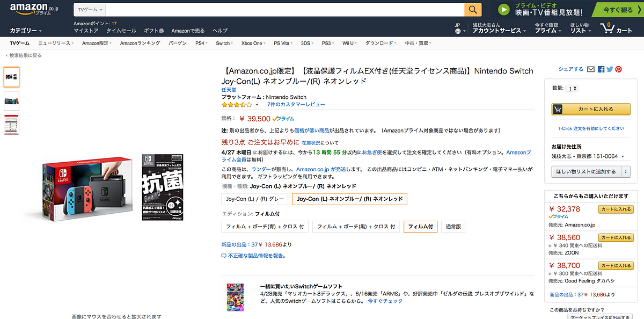Viewport: 644px width, 319px height.
Task: Select ネオンブルー/ネオンレッド color option
Action: pos(349,199)
